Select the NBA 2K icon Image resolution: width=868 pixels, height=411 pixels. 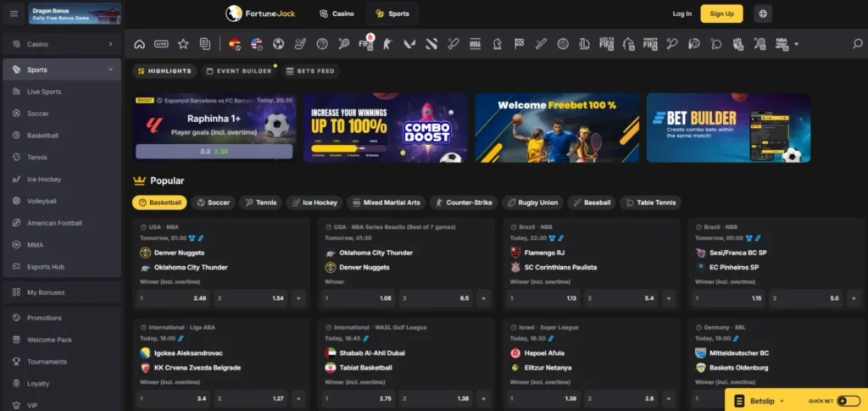(x=782, y=44)
